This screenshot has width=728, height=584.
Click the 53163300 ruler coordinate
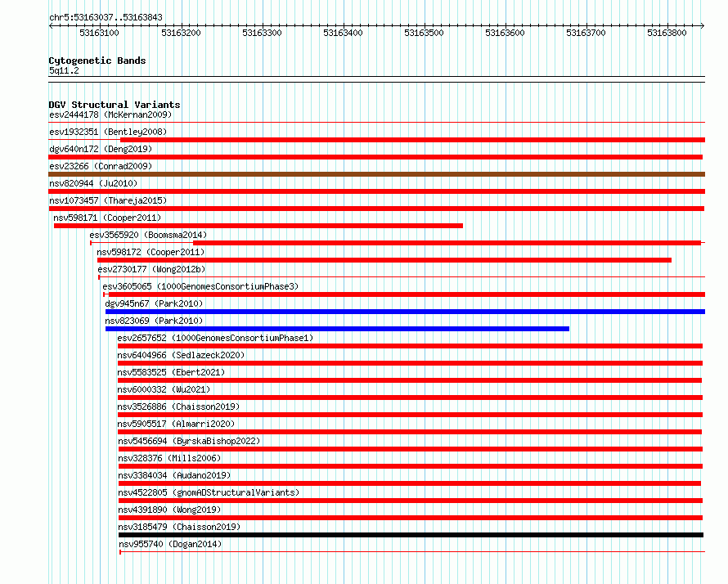pos(262,33)
